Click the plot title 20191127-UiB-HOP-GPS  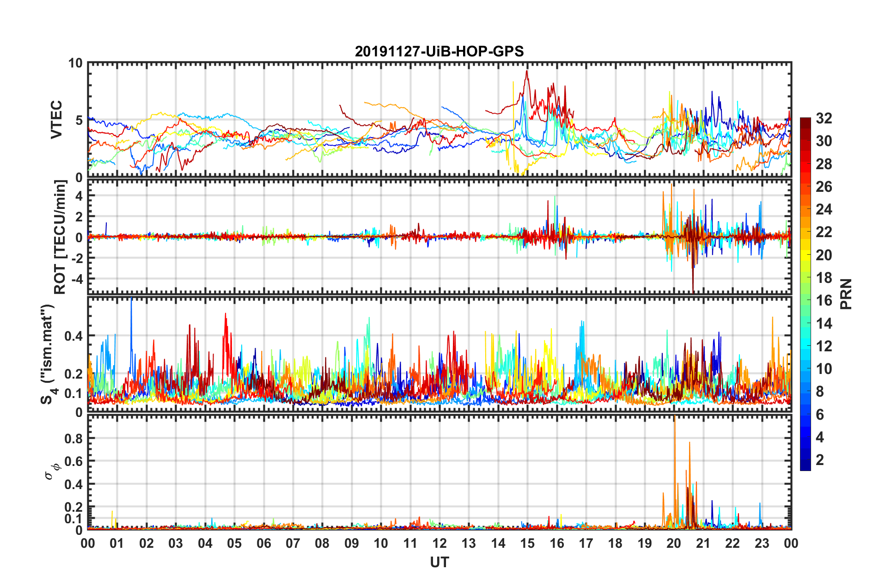point(439,51)
